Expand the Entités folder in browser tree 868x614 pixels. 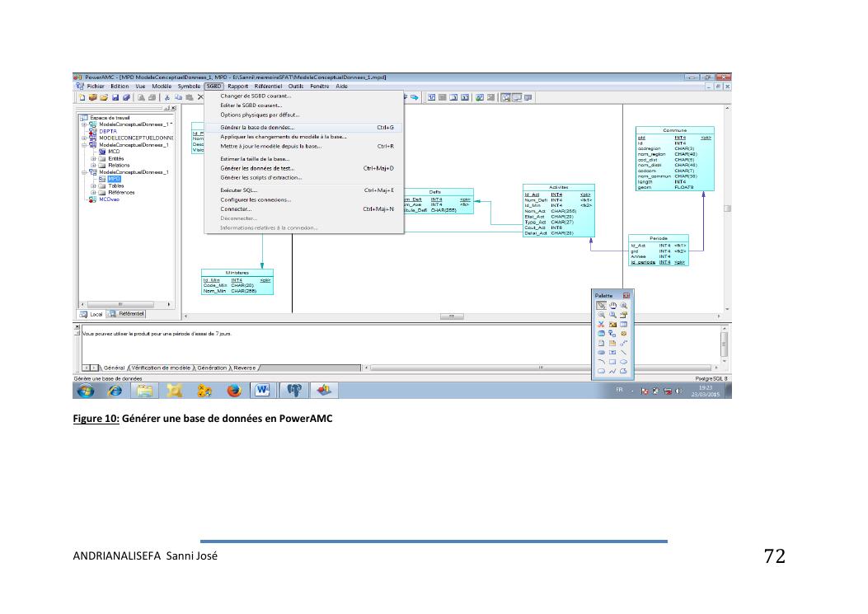pos(94,158)
